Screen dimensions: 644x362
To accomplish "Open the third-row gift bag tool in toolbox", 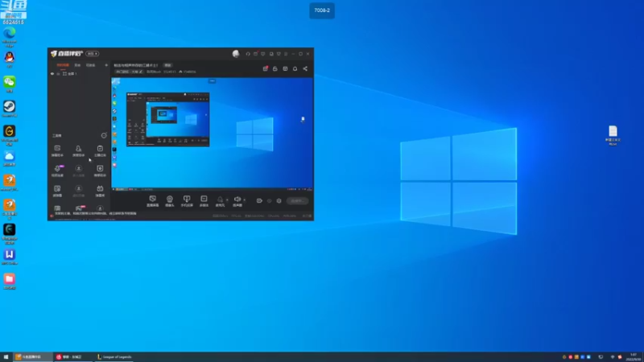I will coord(100,191).
